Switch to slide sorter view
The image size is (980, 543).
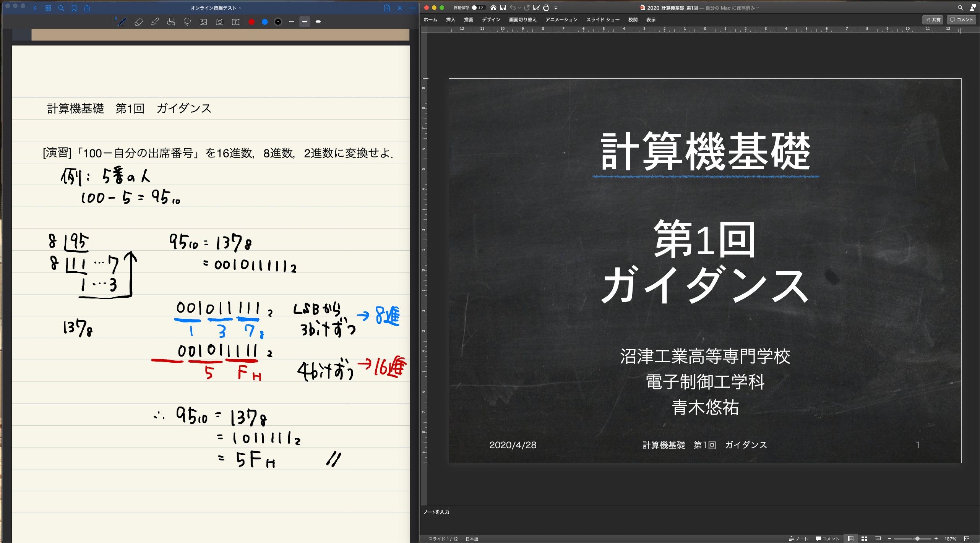point(864,539)
